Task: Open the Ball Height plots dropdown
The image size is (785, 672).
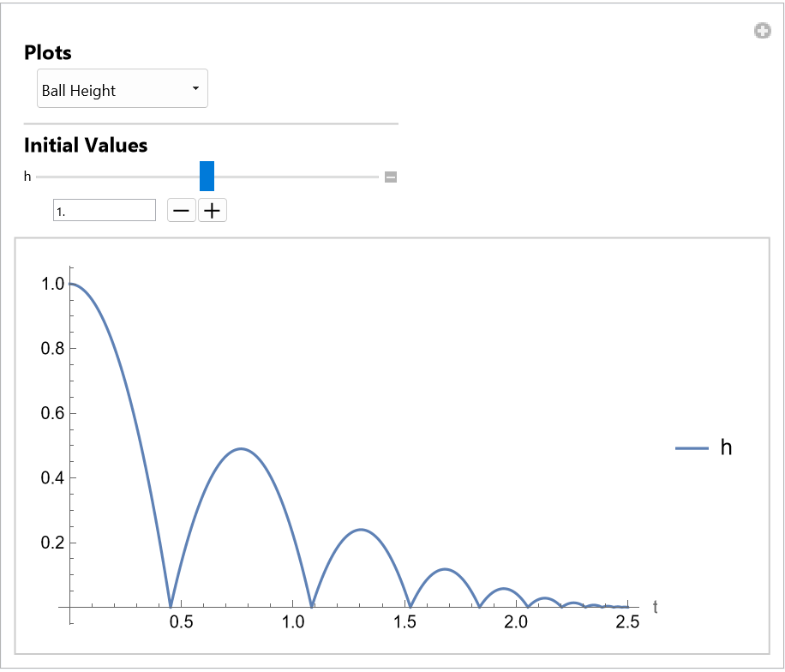Action: (123, 89)
